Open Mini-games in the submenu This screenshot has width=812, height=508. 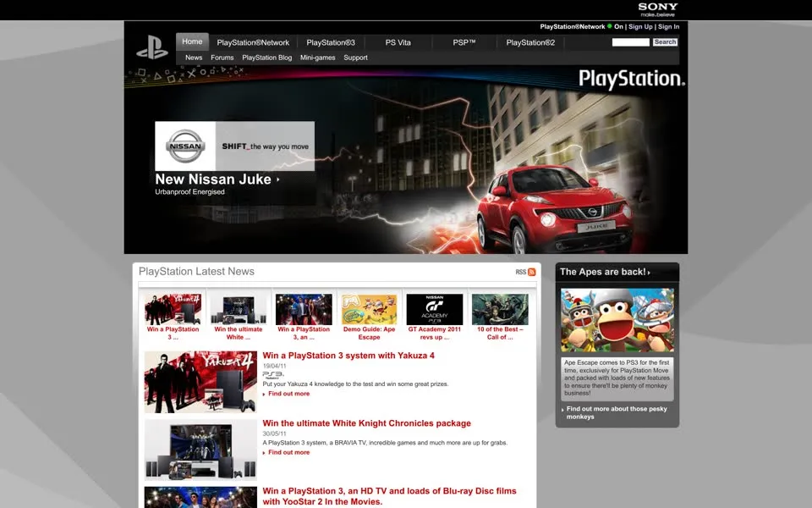(x=317, y=58)
